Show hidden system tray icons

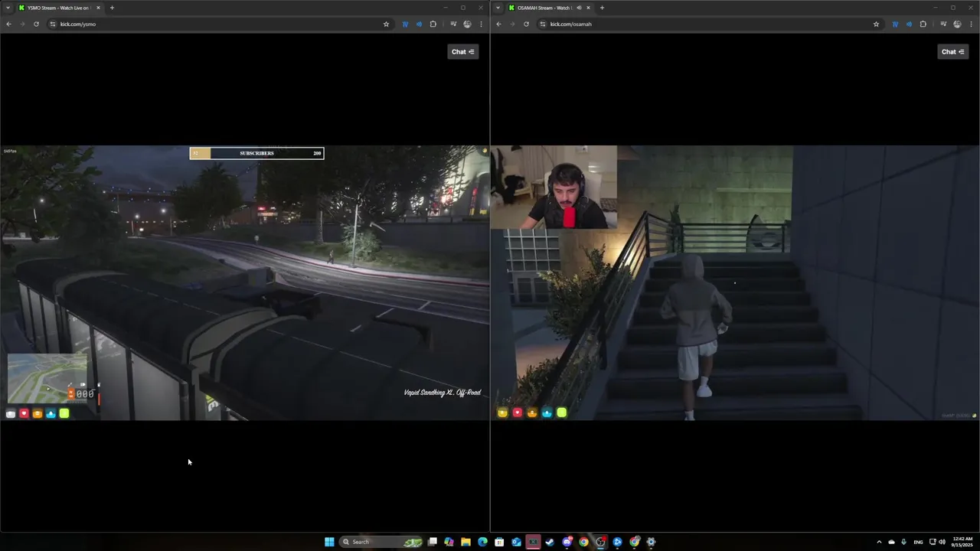(879, 542)
